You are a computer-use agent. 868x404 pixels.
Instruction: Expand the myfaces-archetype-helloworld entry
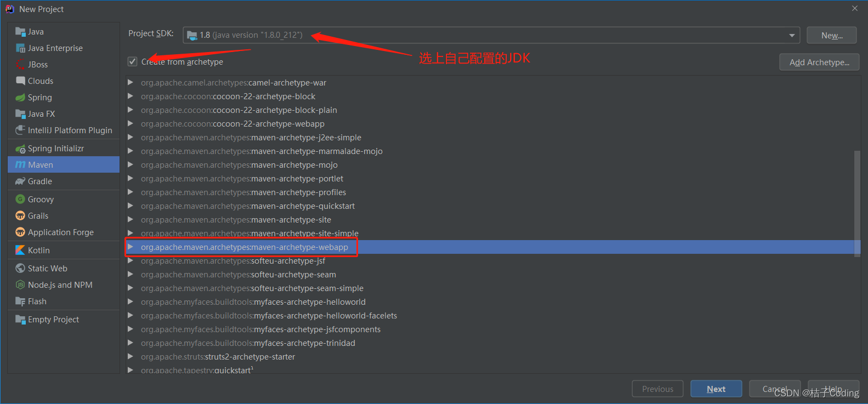[131, 301]
